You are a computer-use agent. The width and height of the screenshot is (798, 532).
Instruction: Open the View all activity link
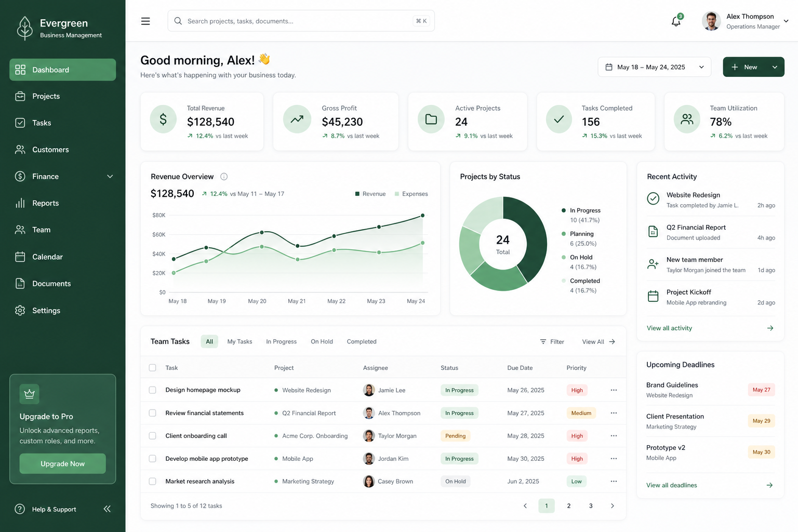click(x=669, y=328)
